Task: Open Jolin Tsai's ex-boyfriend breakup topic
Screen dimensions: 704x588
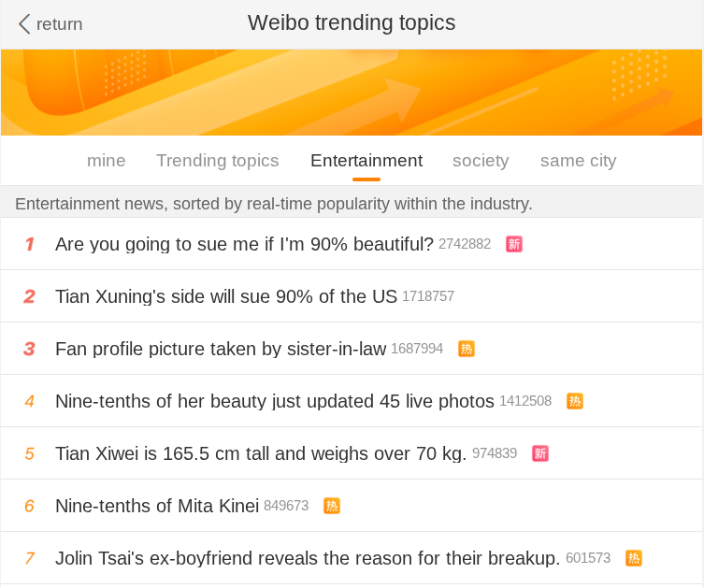Action: (308, 558)
